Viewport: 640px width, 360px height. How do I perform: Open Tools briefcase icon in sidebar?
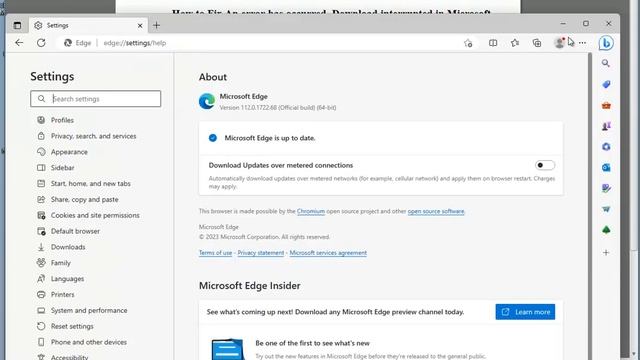606,106
